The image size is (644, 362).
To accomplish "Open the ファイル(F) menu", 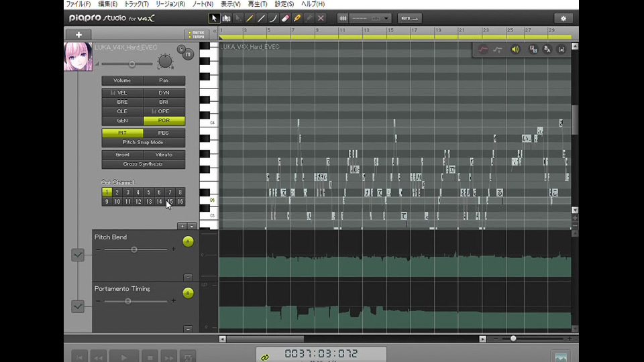I will [78, 4].
